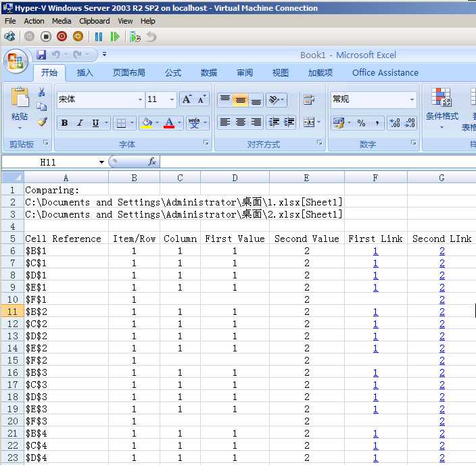
Task: Click the Increase Decimal icon
Action: 395,123
